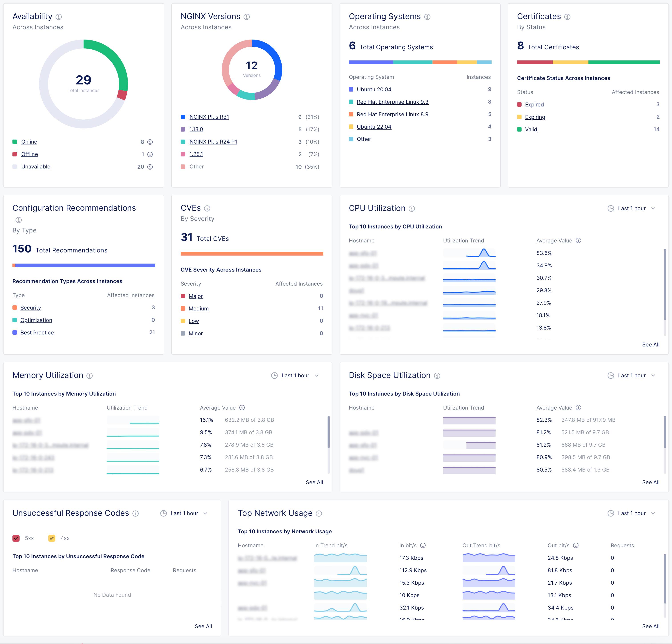Open Average Value info in CPU Utilization
This screenshot has height=644, width=672.
(579, 240)
